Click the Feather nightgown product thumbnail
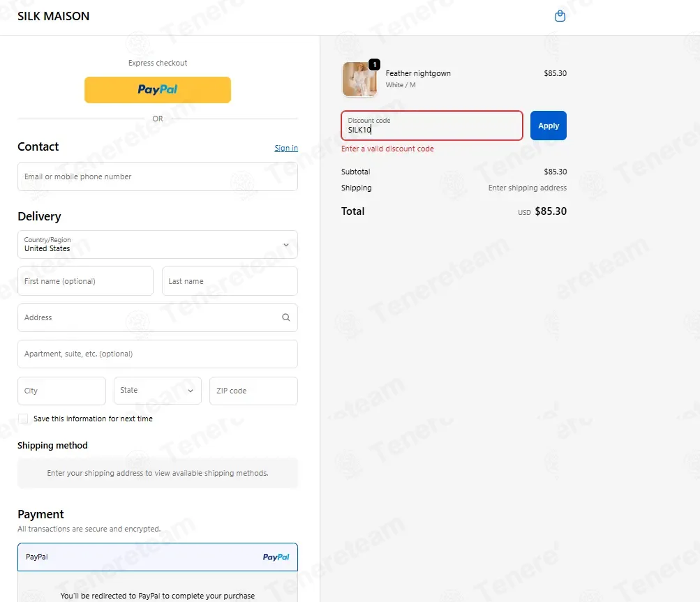The height and width of the screenshot is (602, 700). [359, 80]
